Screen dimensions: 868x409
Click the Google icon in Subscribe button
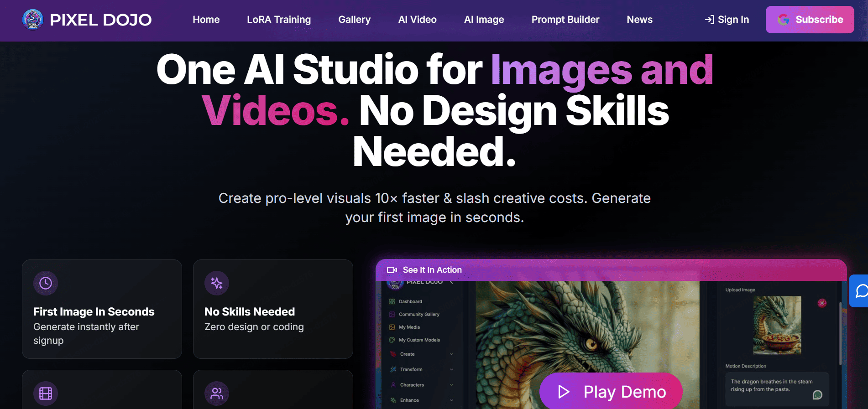tap(784, 20)
